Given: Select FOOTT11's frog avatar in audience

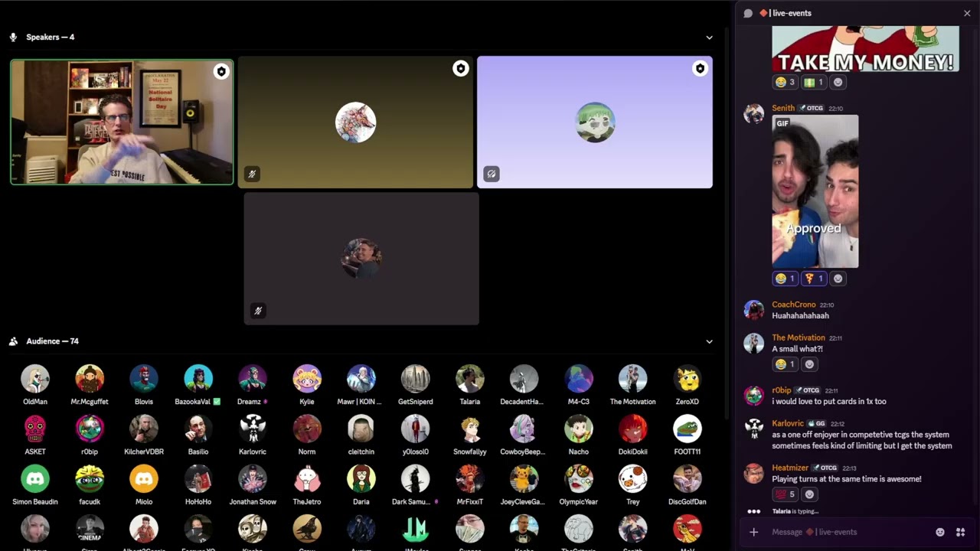Looking at the screenshot, I should click(687, 429).
